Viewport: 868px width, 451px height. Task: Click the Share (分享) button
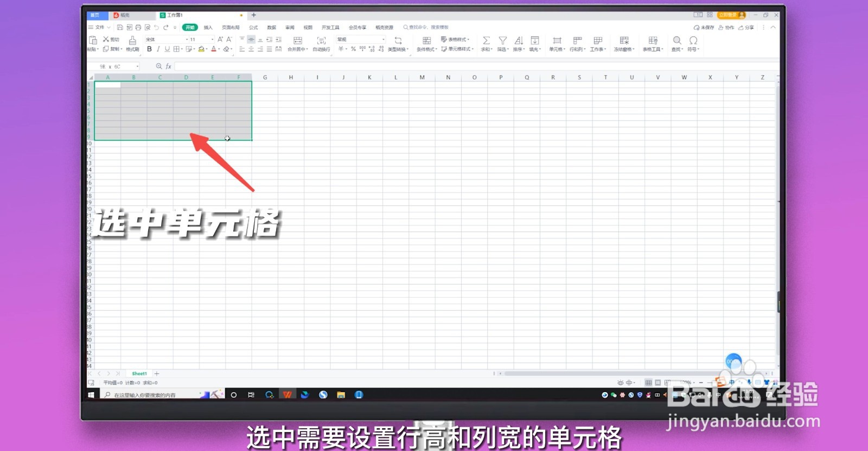click(746, 27)
